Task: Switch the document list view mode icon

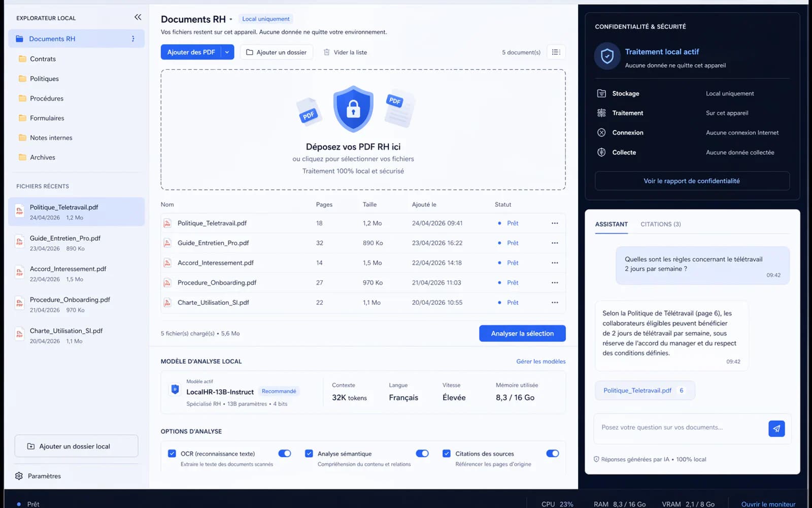Action: (x=556, y=52)
